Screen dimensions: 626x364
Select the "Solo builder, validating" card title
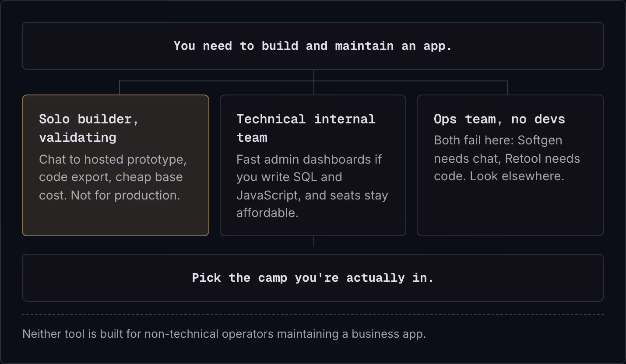tap(89, 128)
